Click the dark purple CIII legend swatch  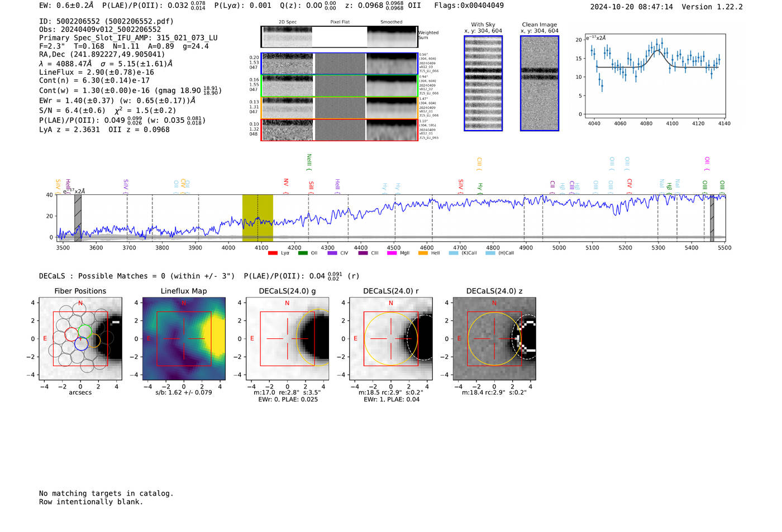[363, 253]
